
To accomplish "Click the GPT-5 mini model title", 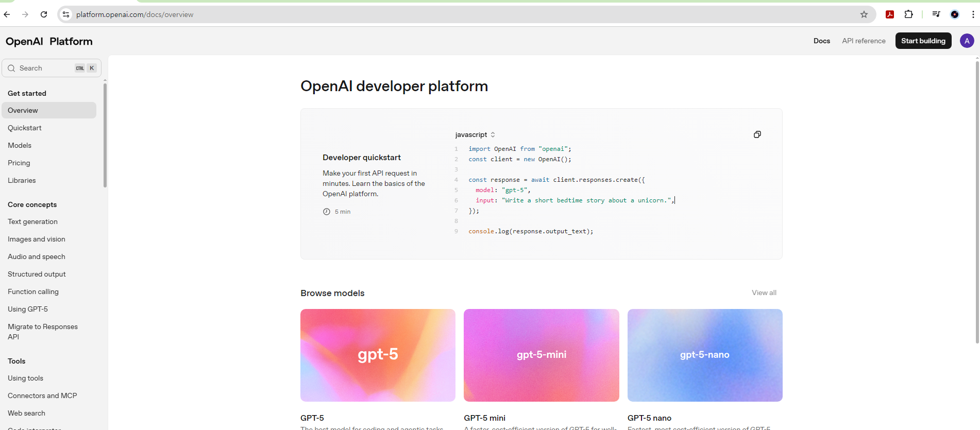I will click(484, 418).
